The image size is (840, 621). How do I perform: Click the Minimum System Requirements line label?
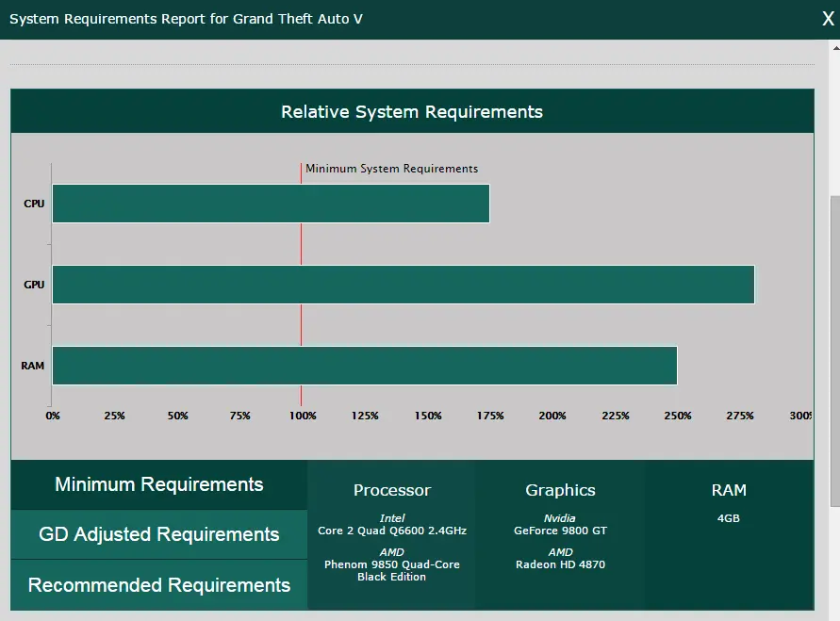391,169
